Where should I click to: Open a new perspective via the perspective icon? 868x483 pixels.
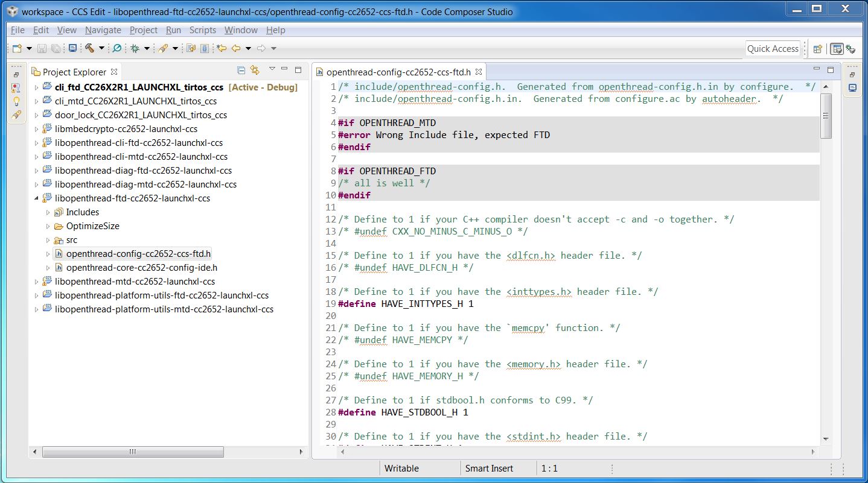pyautogui.click(x=817, y=49)
